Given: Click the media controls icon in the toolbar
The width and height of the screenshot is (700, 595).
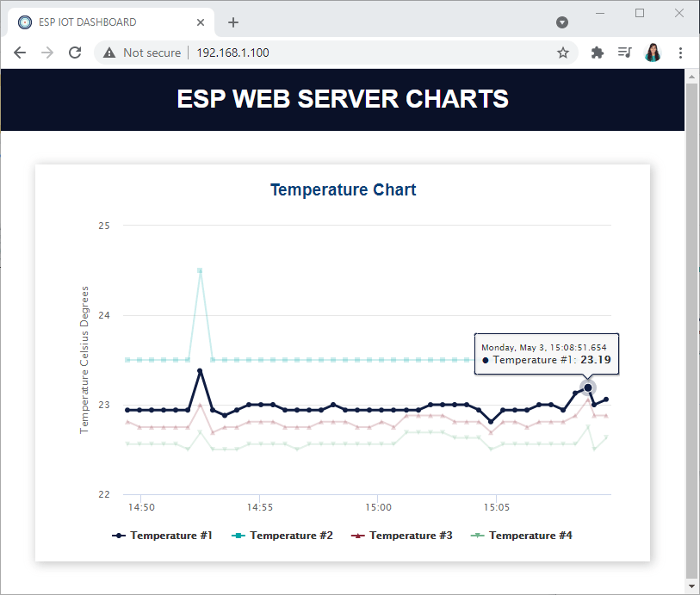Looking at the screenshot, I should click(x=624, y=52).
